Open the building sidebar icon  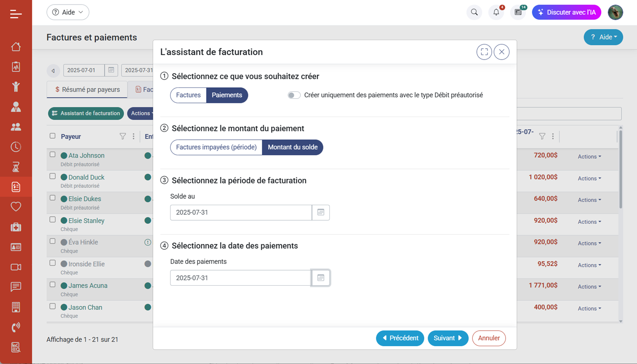click(x=16, y=307)
